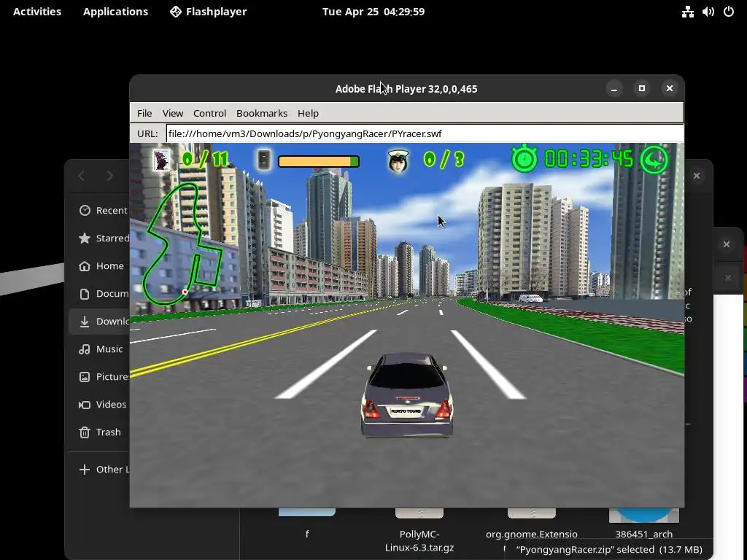Click the stamp collectible icon beside 0/11
Screen dimensions: 747x560
pyautogui.click(x=162, y=160)
